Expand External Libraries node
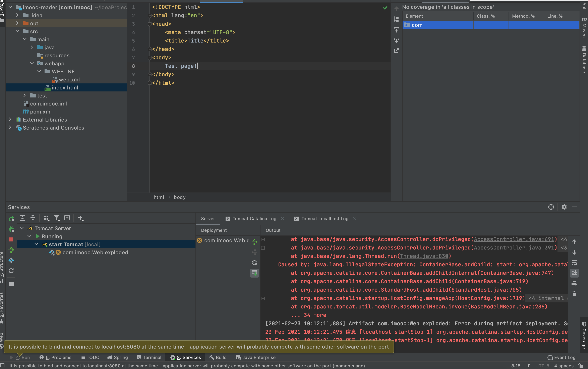This screenshot has width=588, height=369. 10,119
